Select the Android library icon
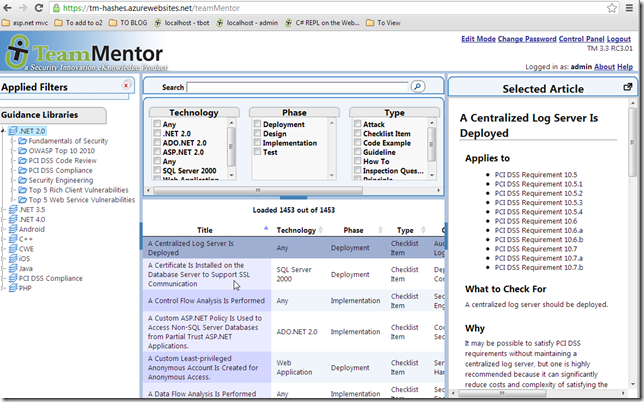 click(x=12, y=229)
